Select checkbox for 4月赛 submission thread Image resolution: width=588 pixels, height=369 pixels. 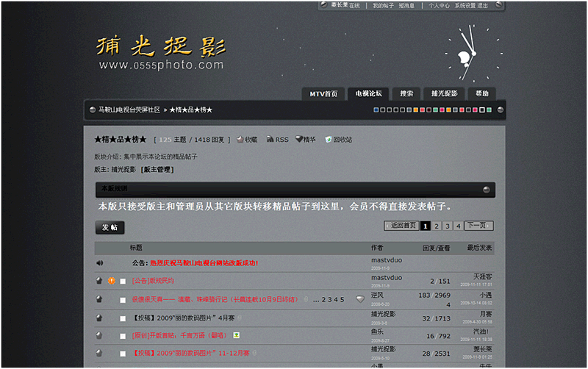click(x=123, y=318)
